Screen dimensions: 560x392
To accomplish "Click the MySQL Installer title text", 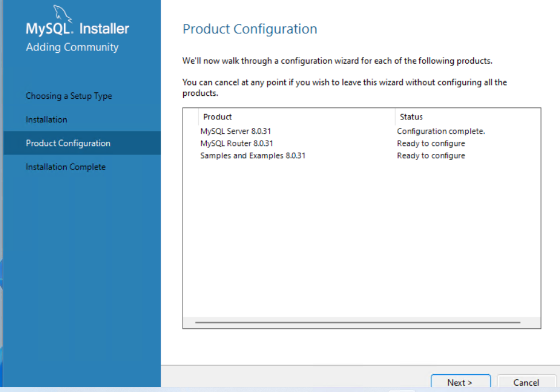I will pos(78,29).
